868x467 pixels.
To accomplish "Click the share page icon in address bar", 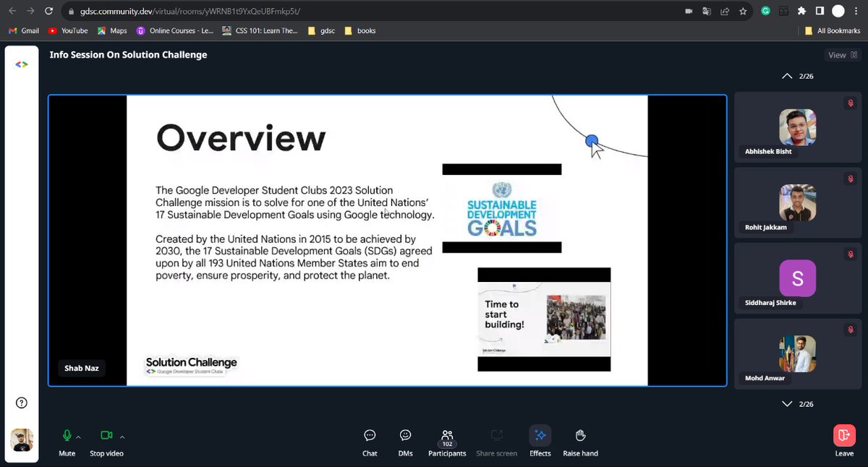I will point(725,11).
